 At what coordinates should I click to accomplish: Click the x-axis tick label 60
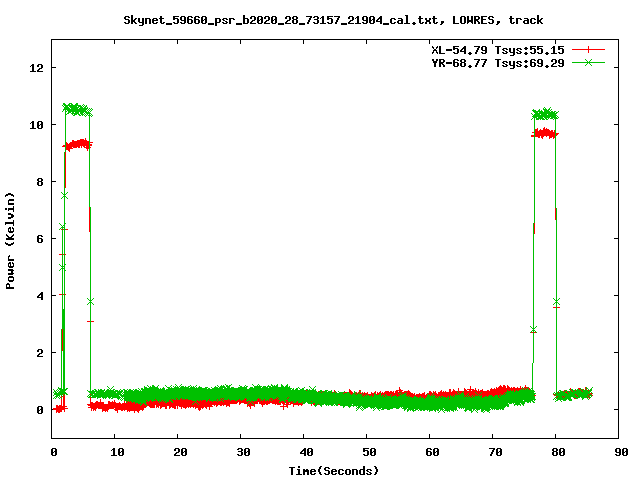(x=432, y=452)
